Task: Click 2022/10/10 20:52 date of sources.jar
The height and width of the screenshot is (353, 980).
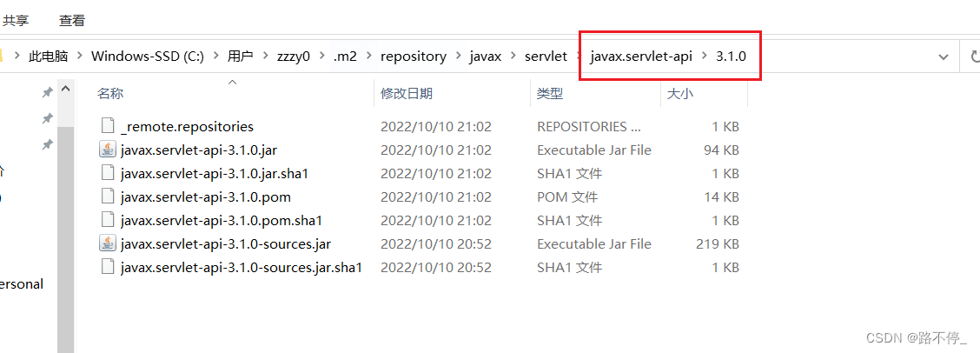Action: coord(436,244)
